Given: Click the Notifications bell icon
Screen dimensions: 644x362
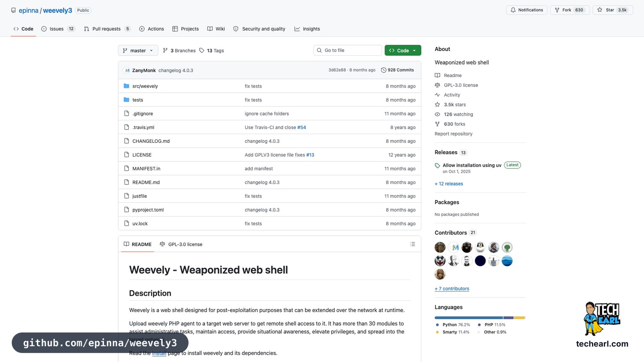Looking at the screenshot, I should [513, 10].
